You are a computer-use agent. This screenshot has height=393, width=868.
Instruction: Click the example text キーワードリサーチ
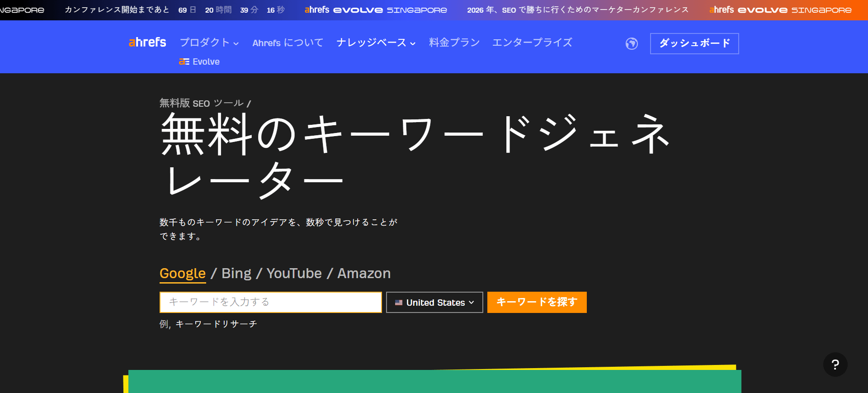tap(216, 324)
